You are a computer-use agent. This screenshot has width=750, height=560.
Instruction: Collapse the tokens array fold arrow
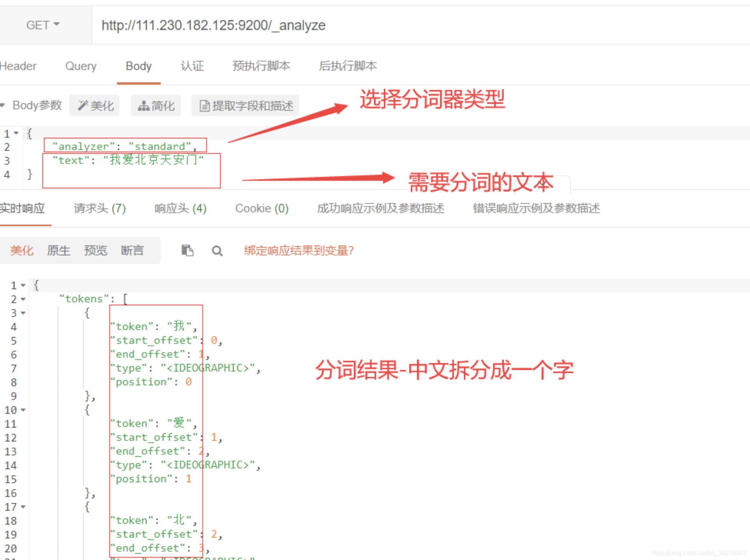click(x=23, y=299)
